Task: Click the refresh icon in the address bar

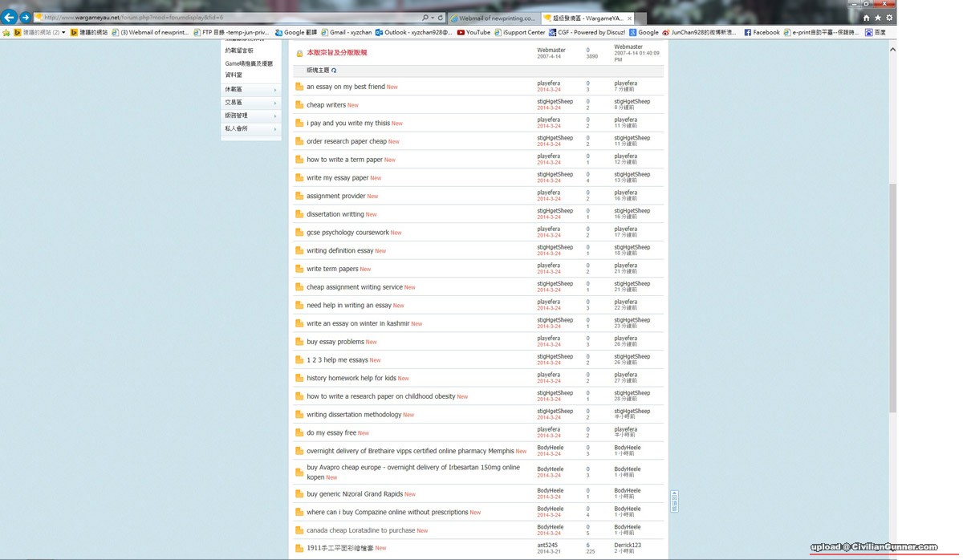Action: [x=441, y=18]
